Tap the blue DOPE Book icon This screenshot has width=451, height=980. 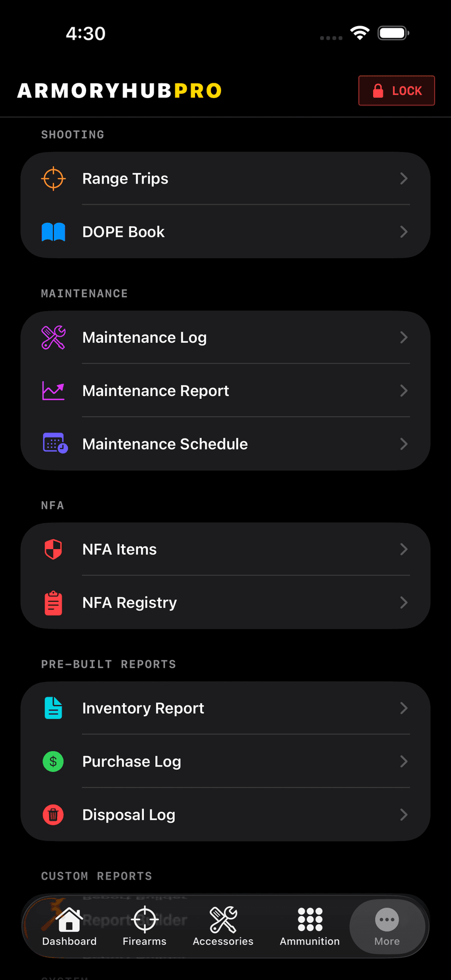coord(53,232)
